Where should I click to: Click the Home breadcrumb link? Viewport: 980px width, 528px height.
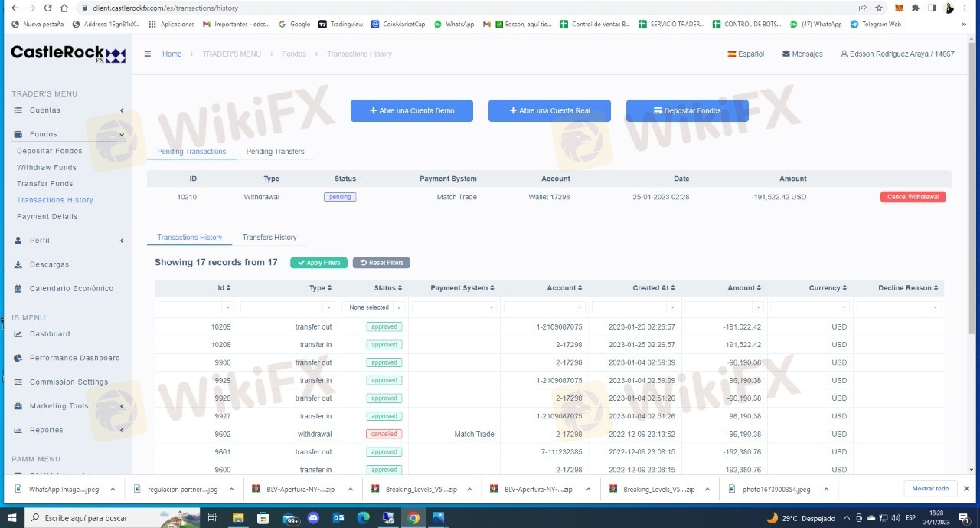click(x=171, y=54)
